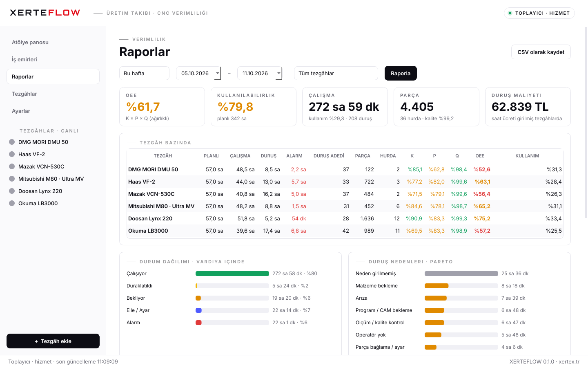Image resolution: width=588 pixels, height=368 pixels.
Task: Click 'son güncelleme 11:09:09' in the status bar
Action: pos(87,361)
